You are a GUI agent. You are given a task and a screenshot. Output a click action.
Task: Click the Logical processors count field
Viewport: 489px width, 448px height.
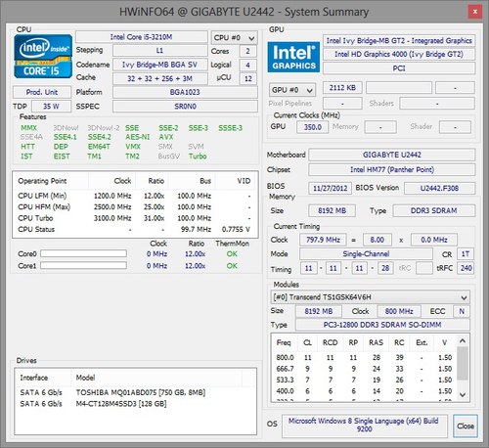tap(247, 65)
